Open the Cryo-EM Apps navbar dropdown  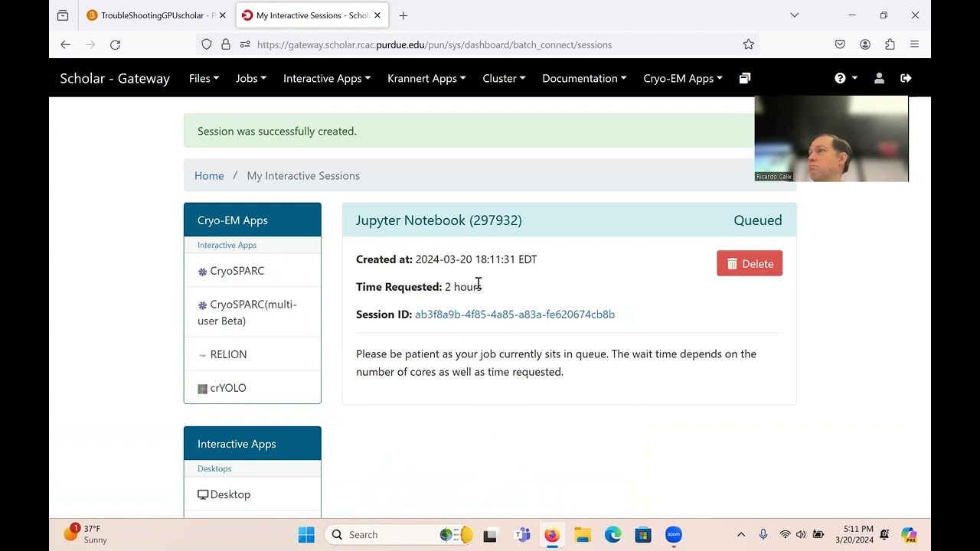click(x=682, y=78)
